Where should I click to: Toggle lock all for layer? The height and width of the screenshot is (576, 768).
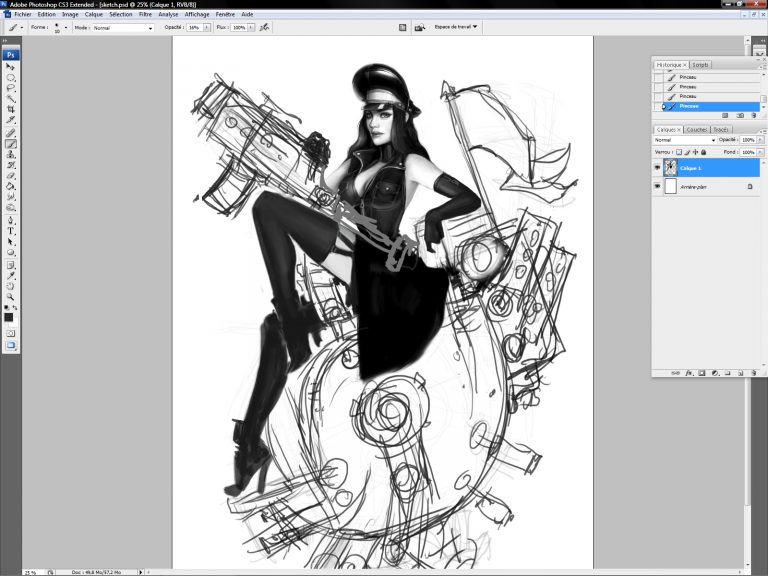click(704, 152)
